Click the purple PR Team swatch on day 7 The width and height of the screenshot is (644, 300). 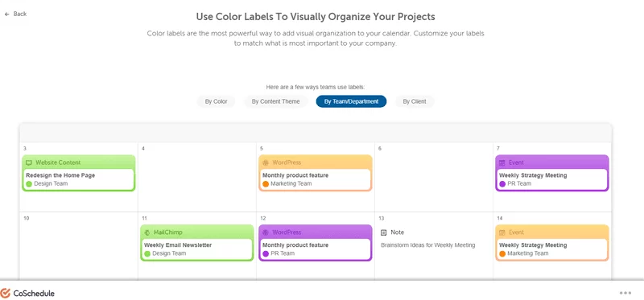pyautogui.click(x=502, y=184)
